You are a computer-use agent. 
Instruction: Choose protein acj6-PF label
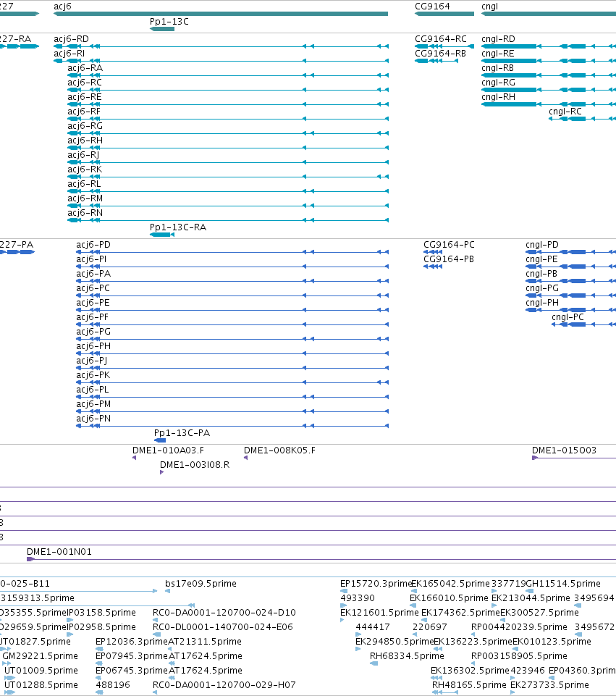click(92, 317)
